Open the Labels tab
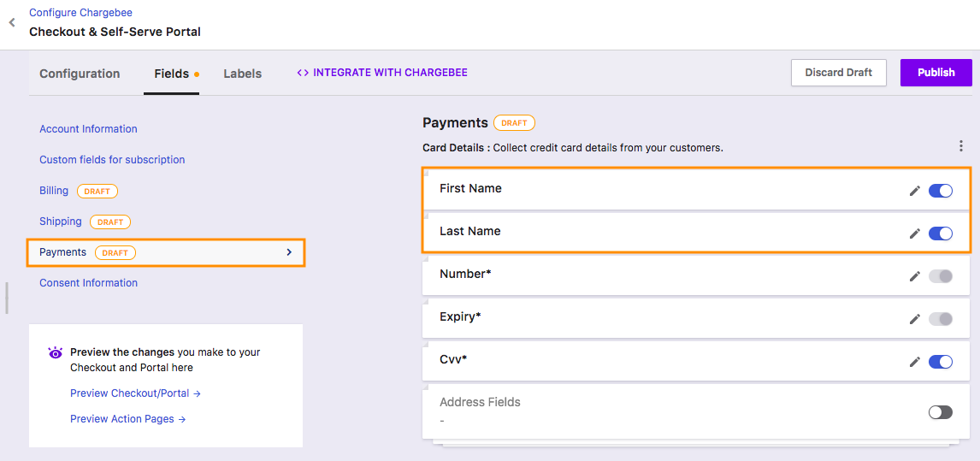The width and height of the screenshot is (980, 461). 243,74
